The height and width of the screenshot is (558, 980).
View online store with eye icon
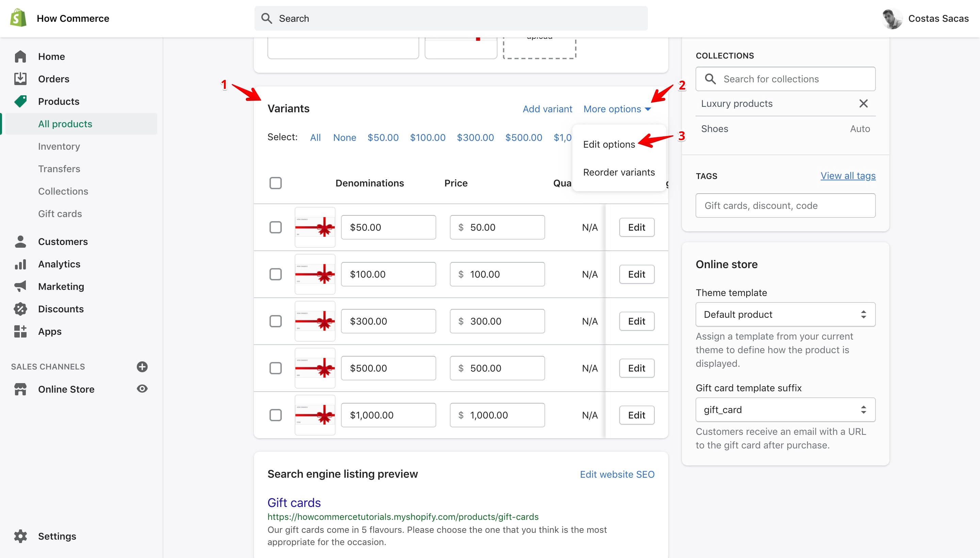[x=142, y=389]
